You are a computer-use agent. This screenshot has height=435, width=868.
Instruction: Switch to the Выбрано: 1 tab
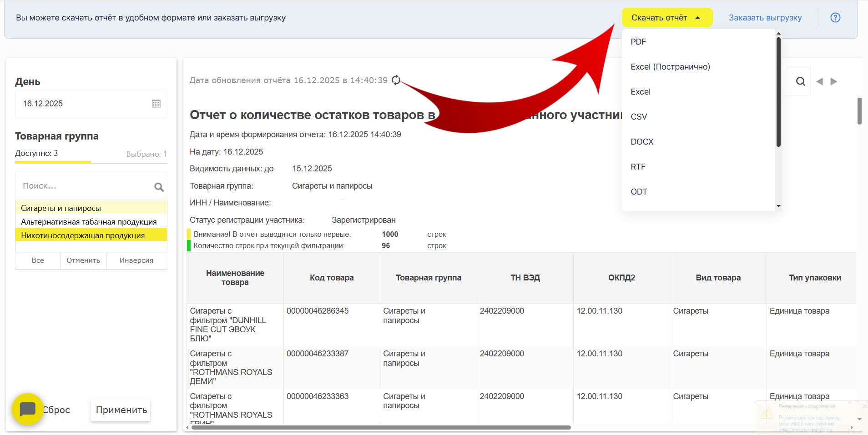pyautogui.click(x=146, y=154)
